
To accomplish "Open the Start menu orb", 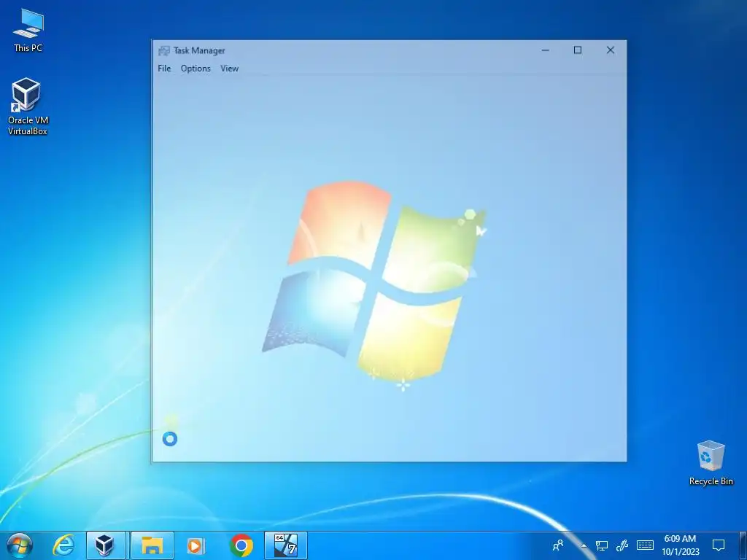I will pos(20,545).
